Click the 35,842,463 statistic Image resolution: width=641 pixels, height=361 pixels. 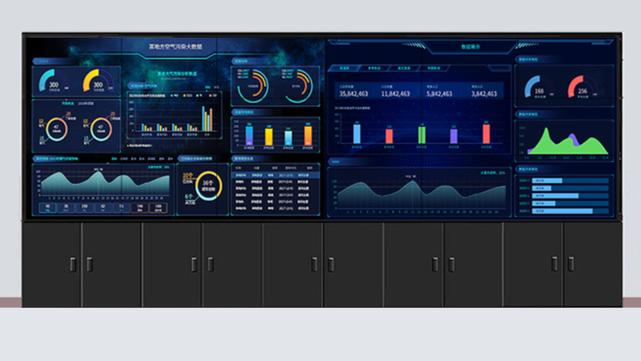354,94
